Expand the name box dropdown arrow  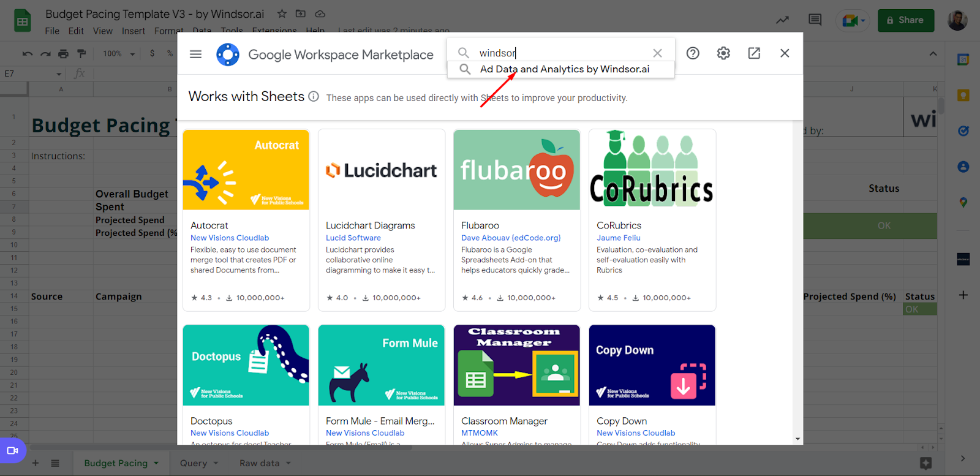tap(59, 74)
